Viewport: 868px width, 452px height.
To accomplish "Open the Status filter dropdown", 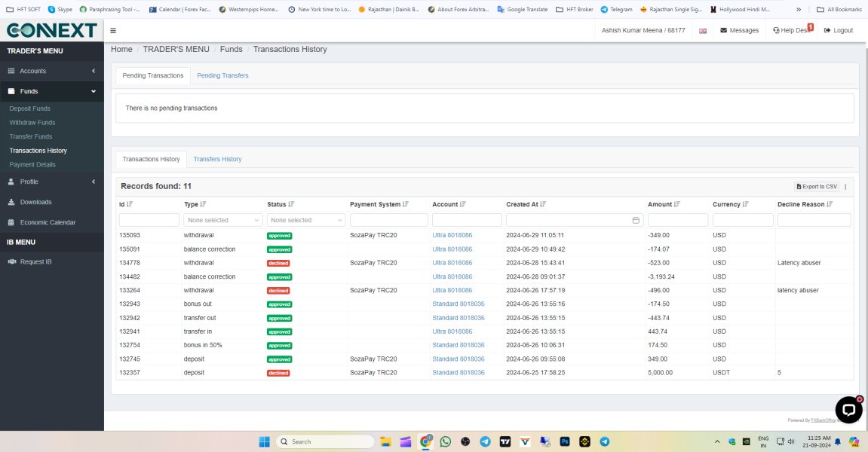I will 306,220.
